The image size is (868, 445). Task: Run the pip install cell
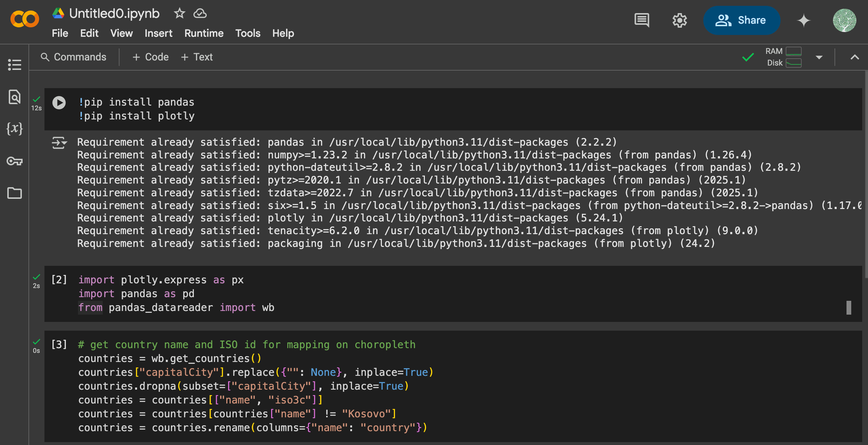pos(59,103)
